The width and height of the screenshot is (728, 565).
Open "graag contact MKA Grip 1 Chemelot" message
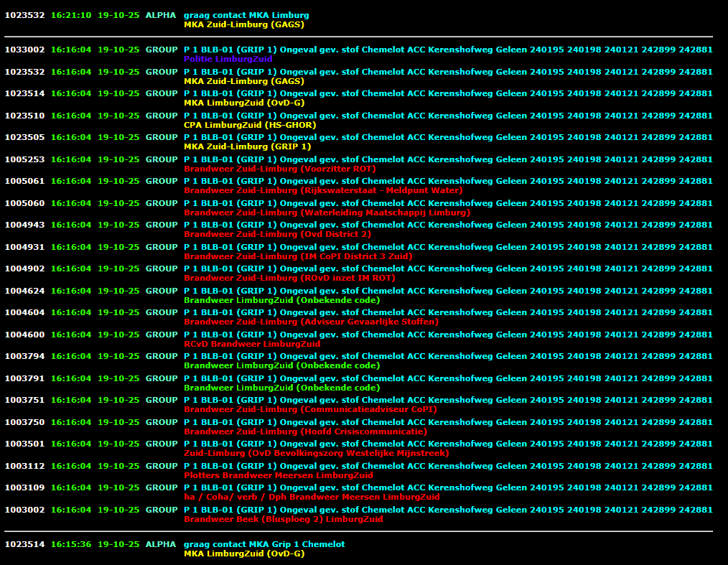[263, 544]
